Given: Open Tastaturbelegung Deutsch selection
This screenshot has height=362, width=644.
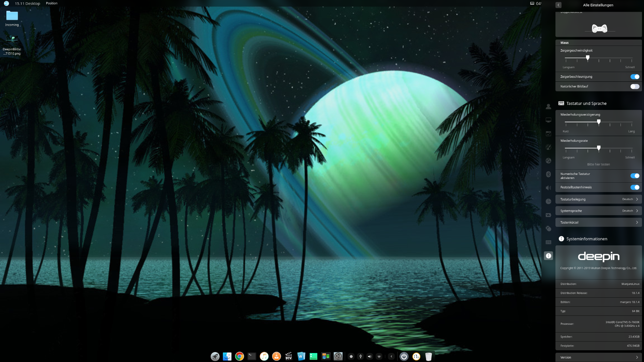Looking at the screenshot, I should pos(598,199).
